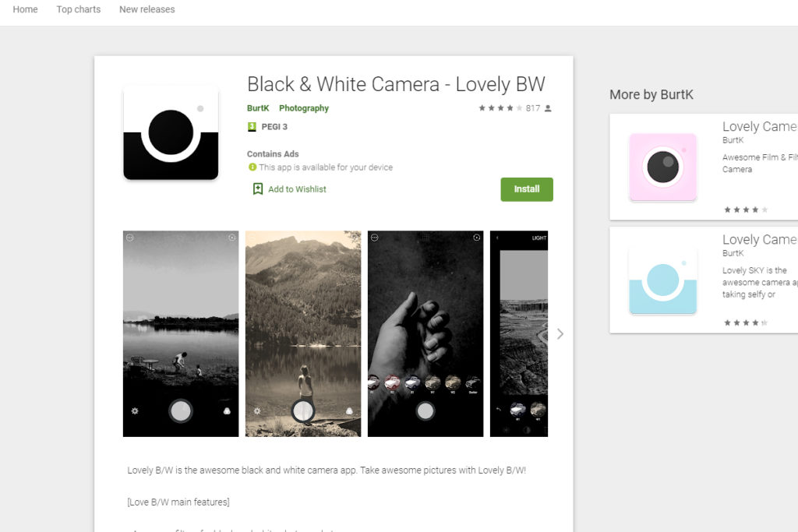Open the Lovely SKY app card title
798x532 pixels.
(x=760, y=239)
